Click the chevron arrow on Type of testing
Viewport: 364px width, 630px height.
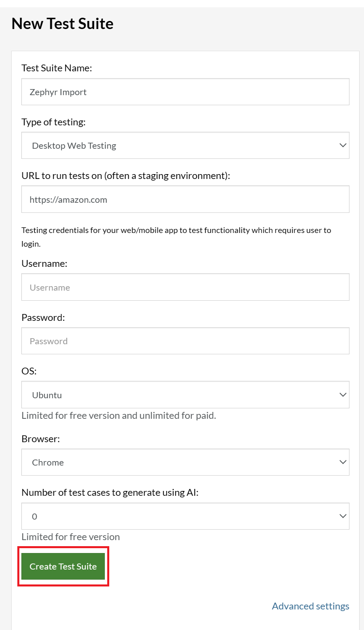(343, 146)
